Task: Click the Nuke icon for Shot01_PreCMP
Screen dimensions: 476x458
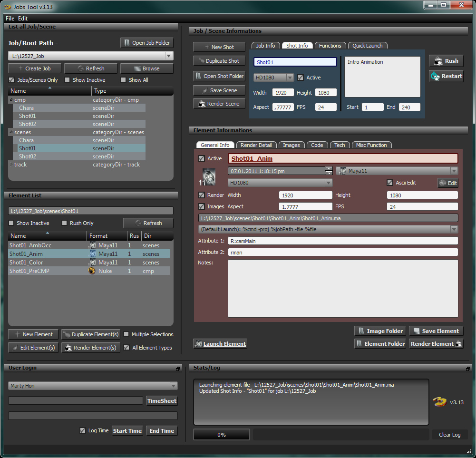Action: coord(92,271)
